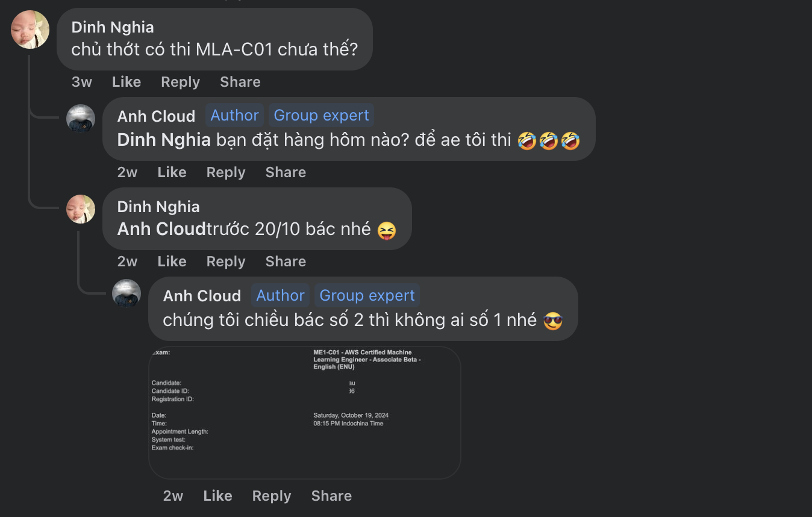Open the 3w timestamp under the MLA-C01 comment

click(x=82, y=82)
